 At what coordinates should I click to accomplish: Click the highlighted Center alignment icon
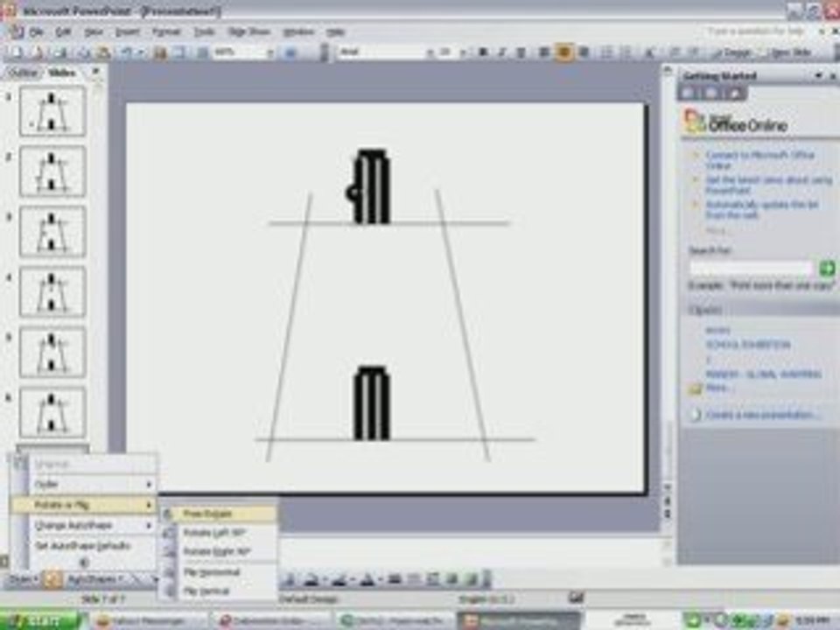[x=563, y=52]
